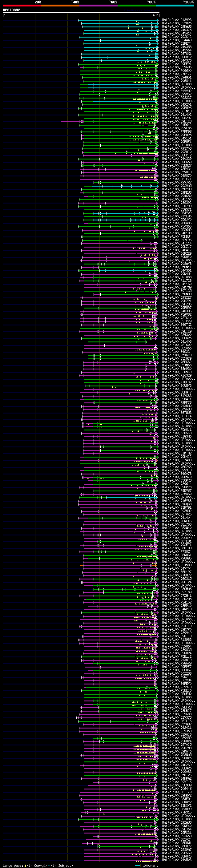The height and width of the screenshot is (868, 197).
Task: Open hit UniRef100_P08012
Action: pos(177,57)
